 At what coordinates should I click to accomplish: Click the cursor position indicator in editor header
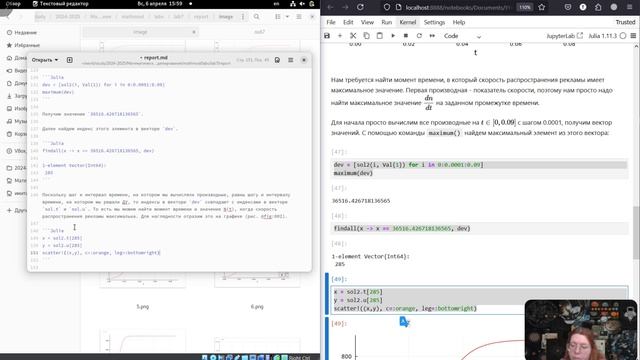tap(253, 60)
